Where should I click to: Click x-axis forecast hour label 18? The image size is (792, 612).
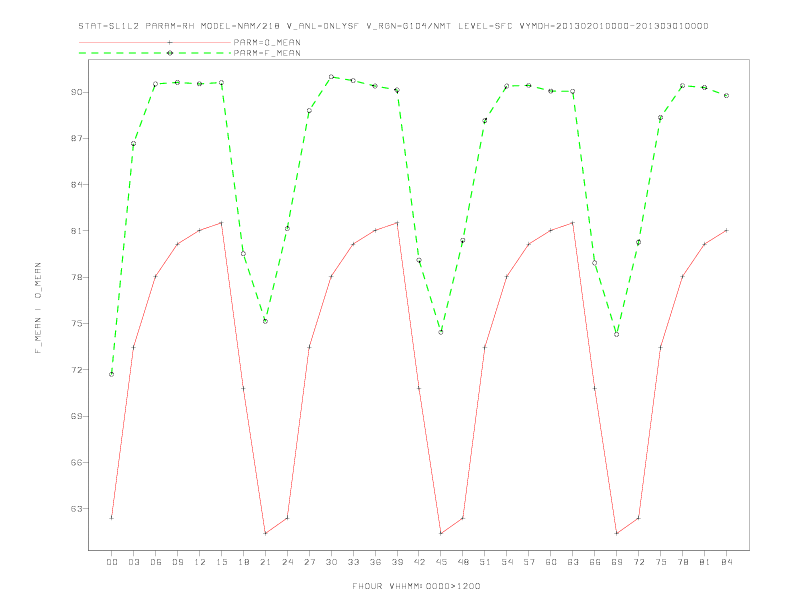point(243,562)
